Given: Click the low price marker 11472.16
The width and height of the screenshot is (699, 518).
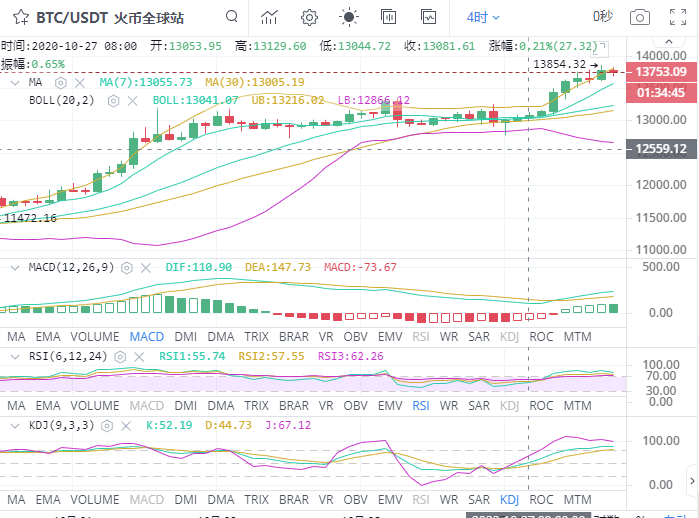Looking at the screenshot, I should 30,218.
